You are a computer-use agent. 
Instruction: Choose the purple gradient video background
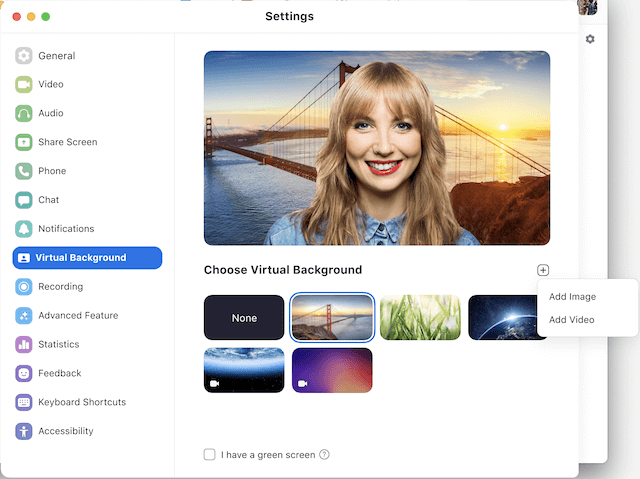pos(332,370)
